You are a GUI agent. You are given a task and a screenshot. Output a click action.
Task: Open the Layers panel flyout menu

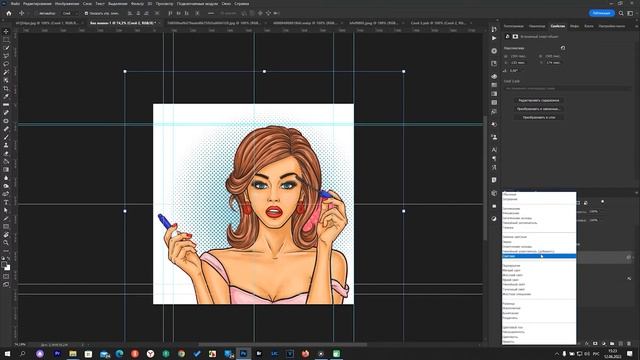click(636, 193)
